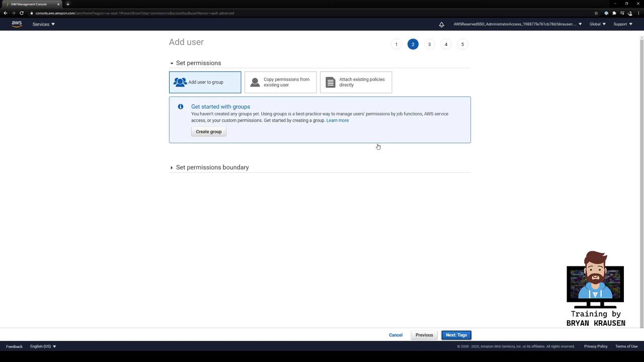Click the browser forward arrow

point(14,13)
